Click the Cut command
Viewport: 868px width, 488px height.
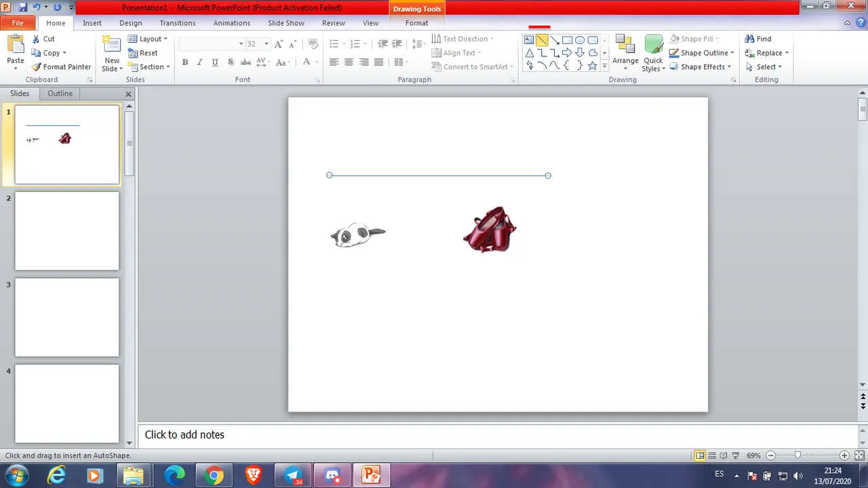pos(43,39)
